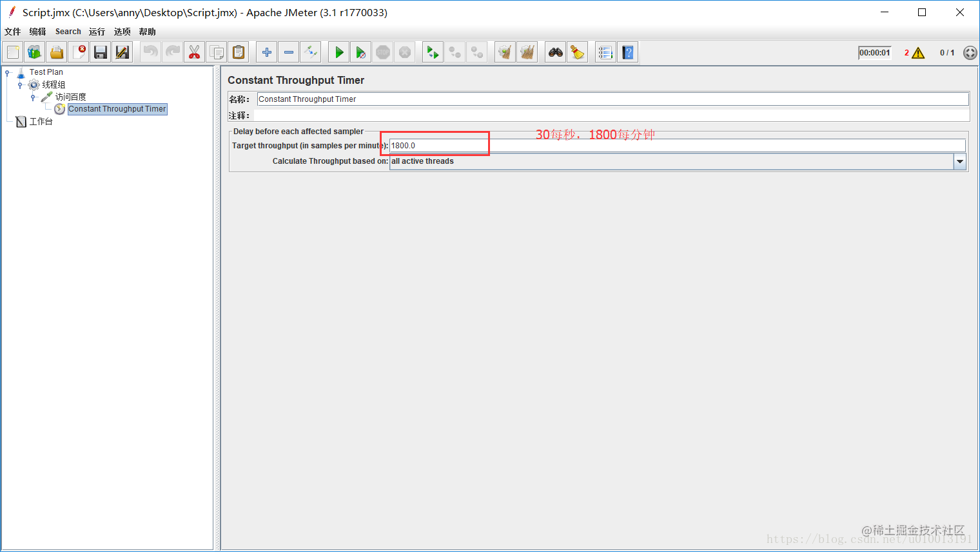This screenshot has width=980, height=552.
Task: Click the elapsed time 00:00:01 display
Action: click(875, 53)
